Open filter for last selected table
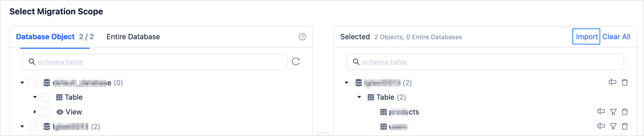 613,126
